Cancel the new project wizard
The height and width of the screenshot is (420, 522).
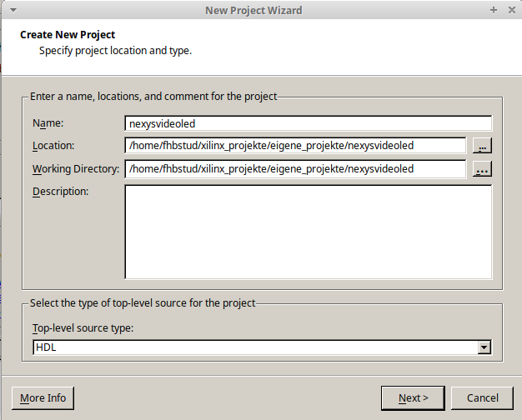483,397
